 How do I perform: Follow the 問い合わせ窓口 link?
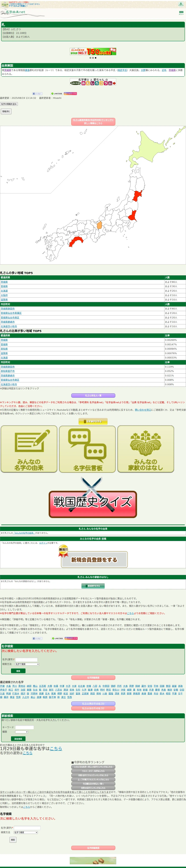[x=143, y=410]
